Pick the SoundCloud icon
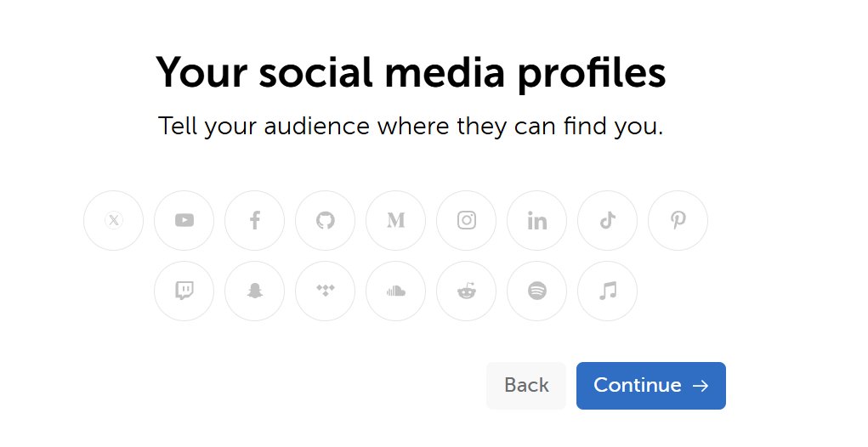This screenshot has height=447, width=868. 395,291
